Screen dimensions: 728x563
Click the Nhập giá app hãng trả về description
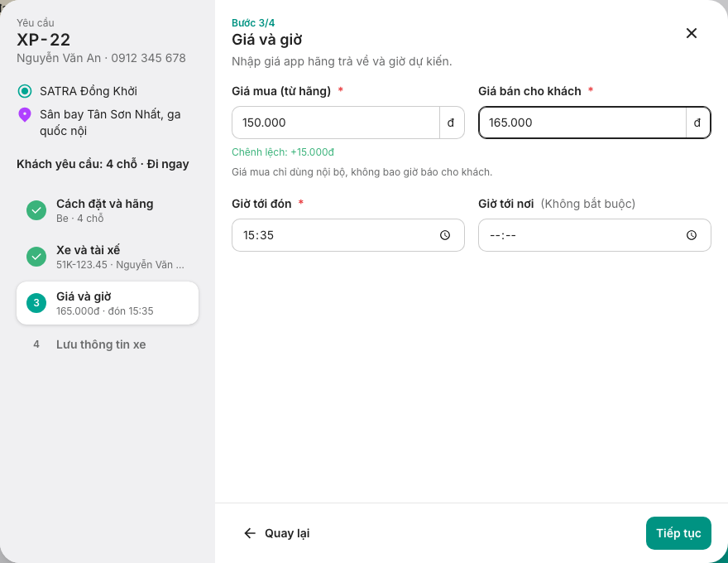342,61
